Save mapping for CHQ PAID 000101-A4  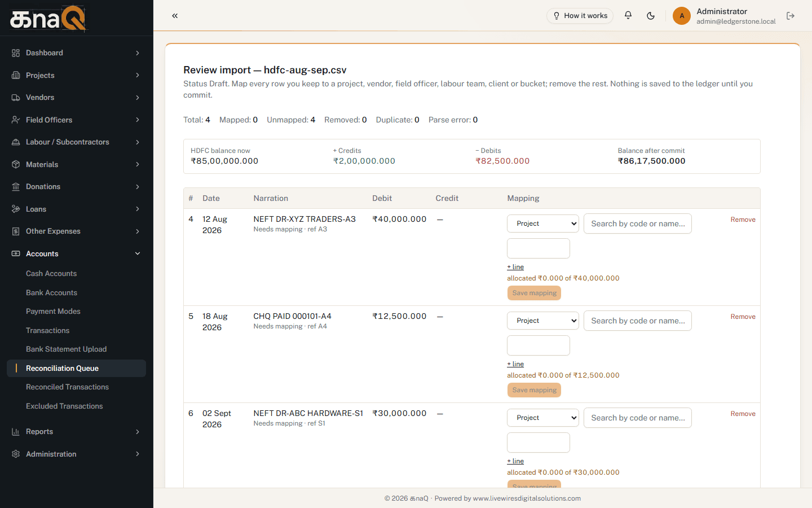[x=534, y=390]
